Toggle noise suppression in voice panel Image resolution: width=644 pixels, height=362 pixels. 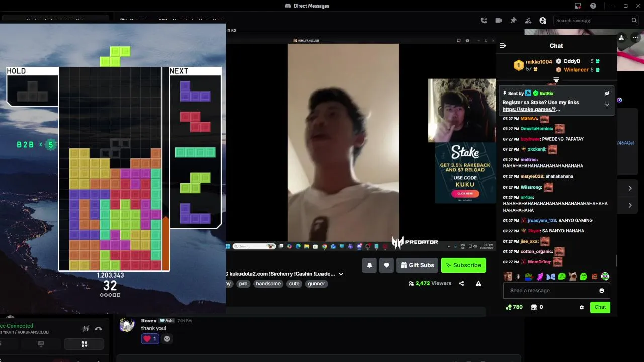[x=86, y=329]
